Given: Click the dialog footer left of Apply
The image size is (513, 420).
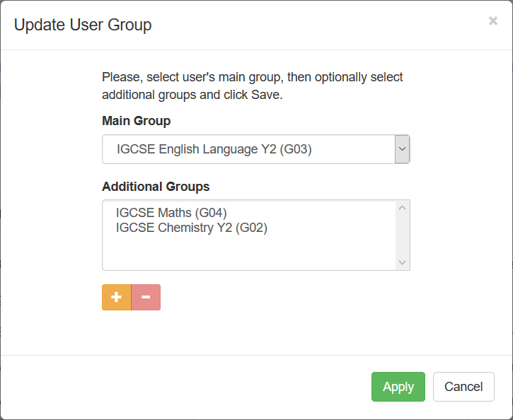Looking at the screenshot, I should tap(183, 387).
